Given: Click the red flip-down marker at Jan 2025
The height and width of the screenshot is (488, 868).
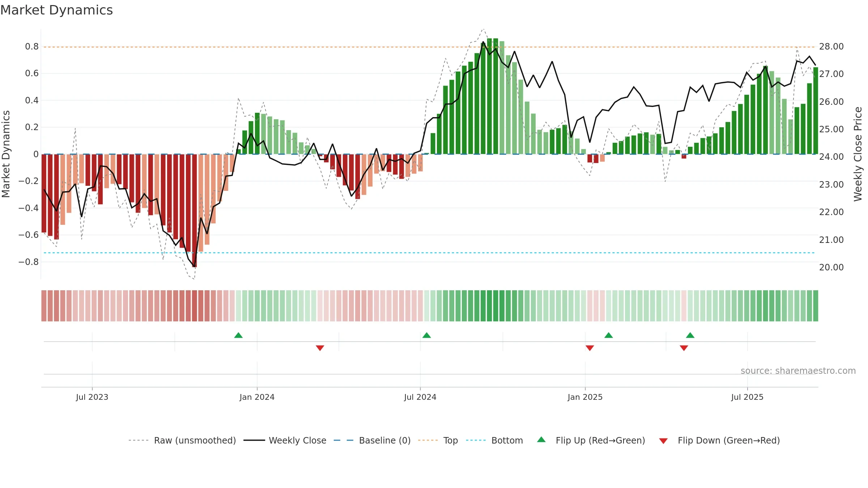Looking at the screenshot, I should (x=590, y=348).
